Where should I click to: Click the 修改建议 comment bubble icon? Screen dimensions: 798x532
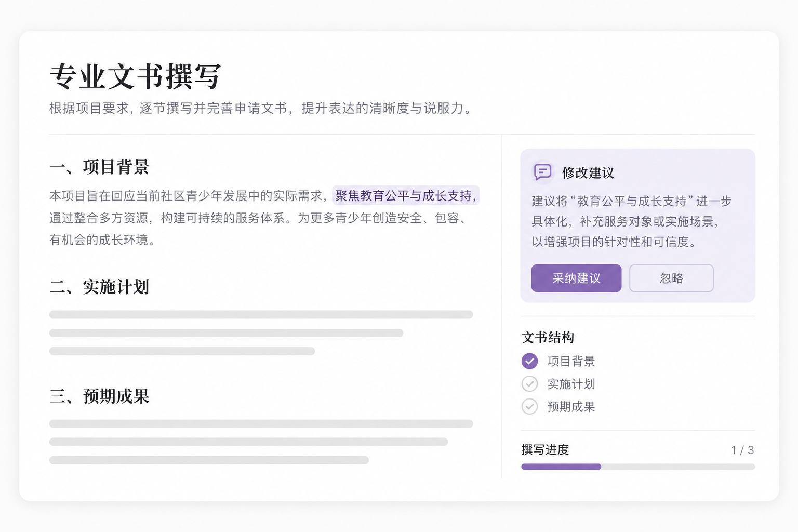point(542,171)
